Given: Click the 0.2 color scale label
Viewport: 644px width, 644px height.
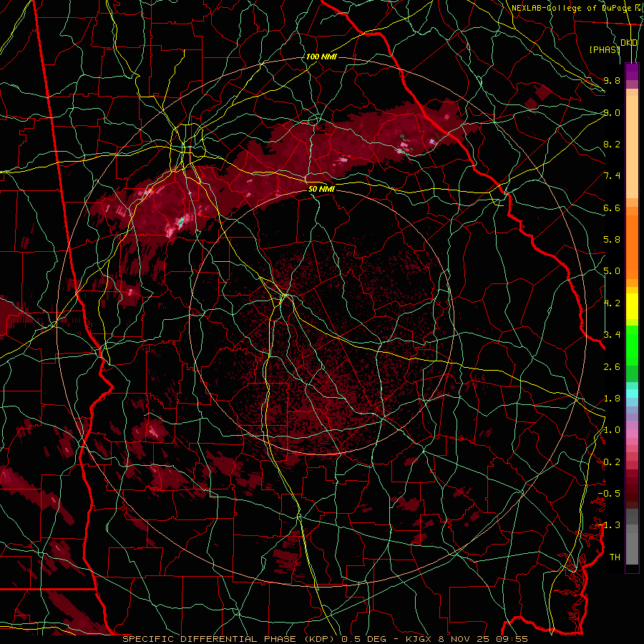Looking at the screenshot, I should [612, 462].
